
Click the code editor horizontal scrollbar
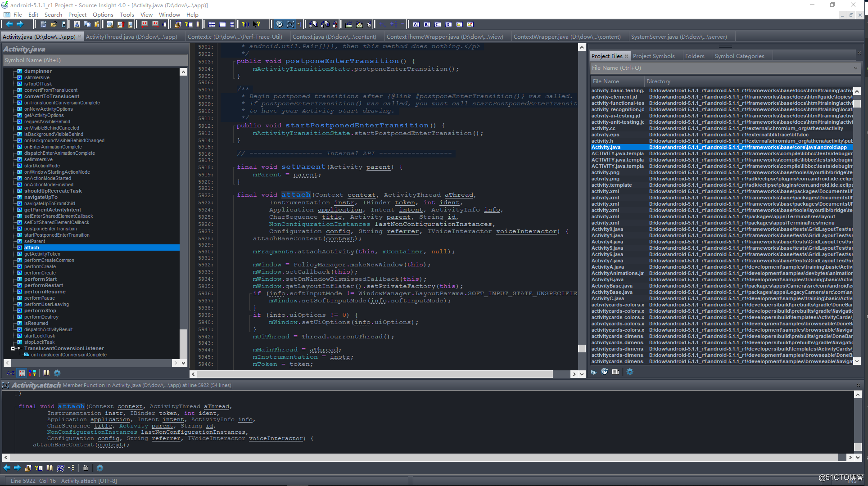coord(374,374)
